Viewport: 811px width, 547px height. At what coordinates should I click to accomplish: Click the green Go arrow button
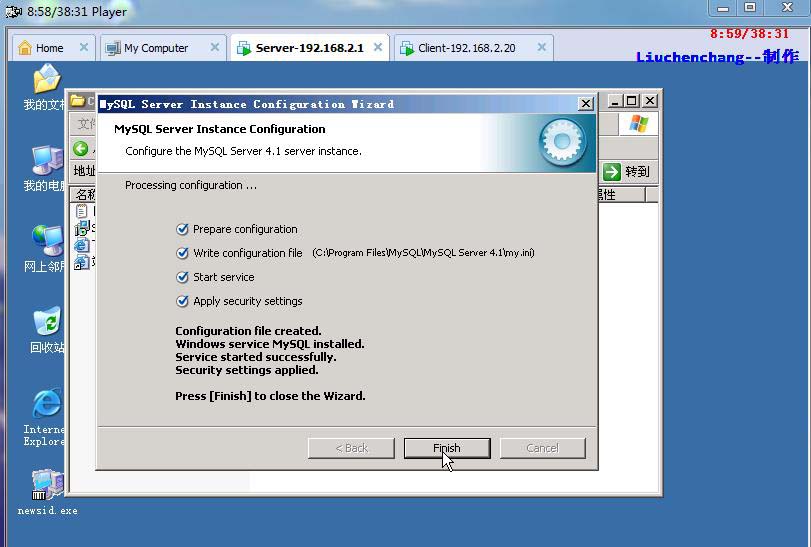tap(612, 172)
